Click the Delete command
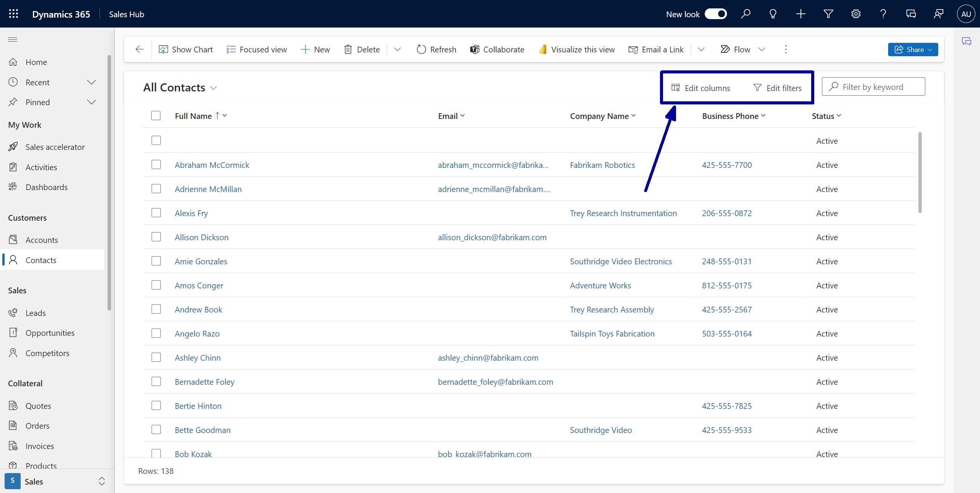980x493 pixels. [362, 49]
